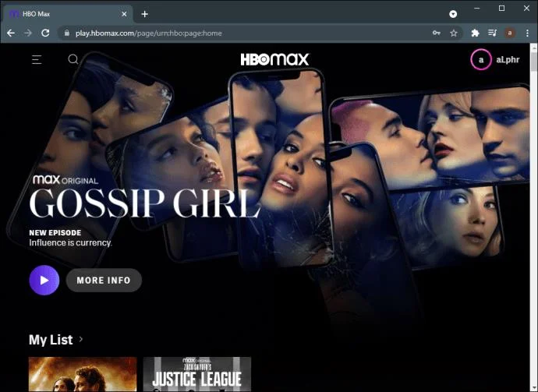Screen dimensions: 538x392
Task: Open the tab search dropdown circle
Action: point(453,14)
